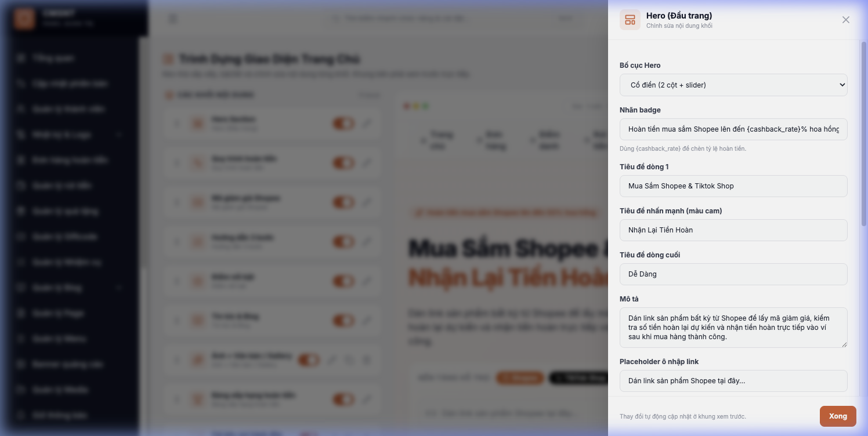Image resolution: width=868 pixels, height=436 pixels.
Task: Click the Placeholder ô nhập link field
Action: coord(733,380)
